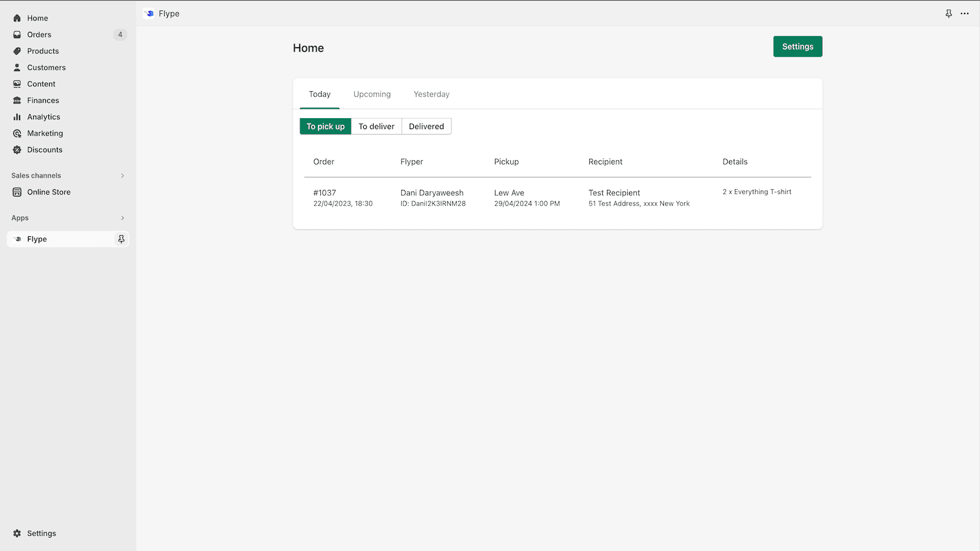Select the To deliver filter

coord(376,127)
